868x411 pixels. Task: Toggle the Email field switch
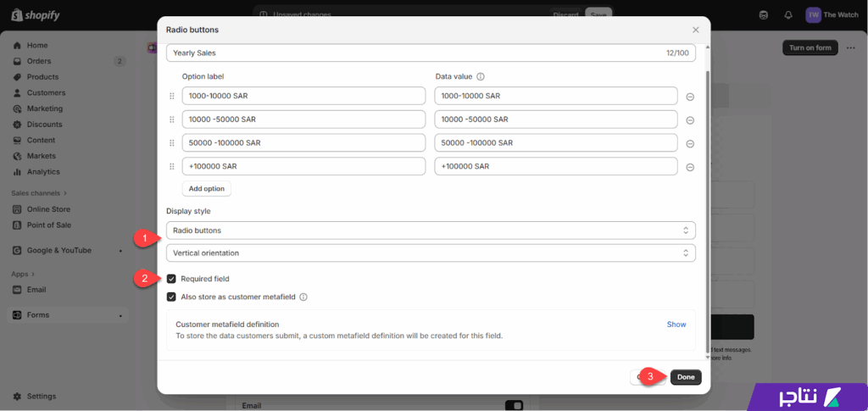(x=512, y=406)
